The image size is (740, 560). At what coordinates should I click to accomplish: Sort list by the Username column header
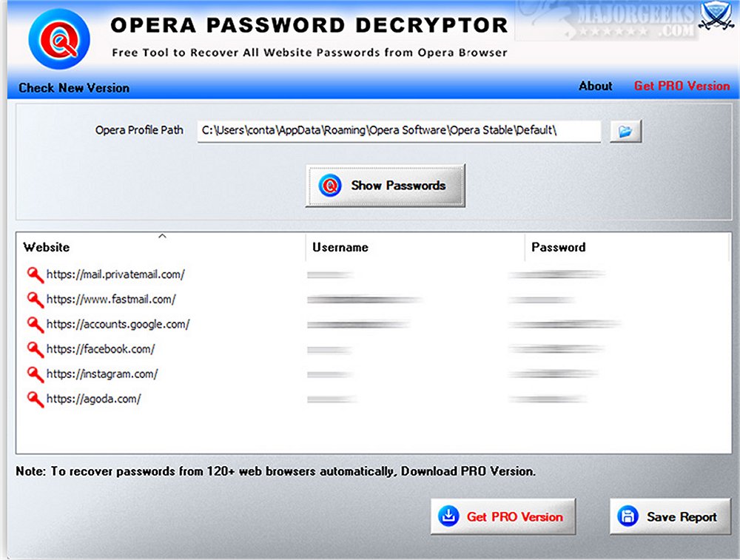pyautogui.click(x=415, y=247)
